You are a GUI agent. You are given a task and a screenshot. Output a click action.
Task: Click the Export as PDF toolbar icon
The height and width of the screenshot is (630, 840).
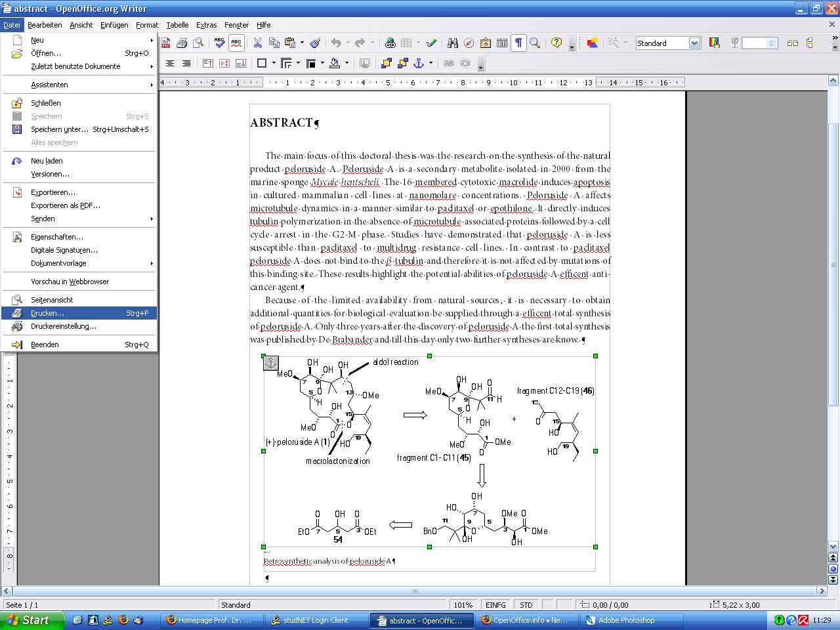(x=166, y=43)
